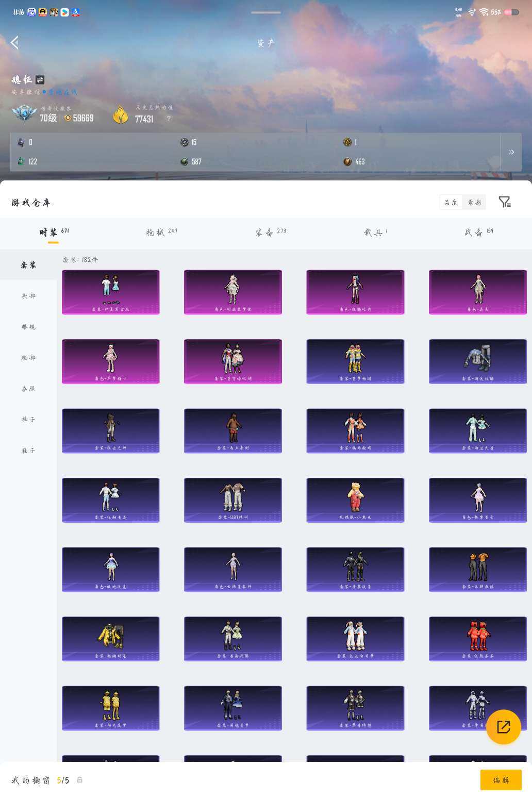Click the blue collector badge icon
This screenshot has width=532, height=798.
coord(25,113)
